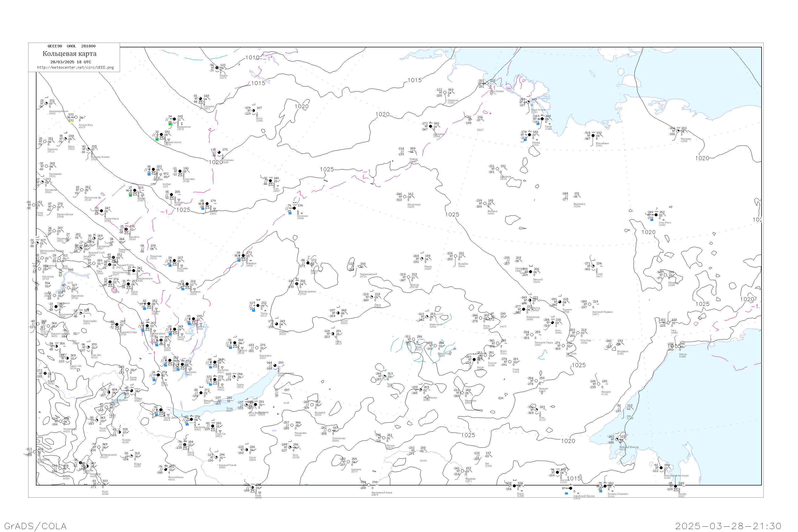Image resolution: width=798 pixels, height=532 pixels.
Task: Click the Напас station half-filled circle
Action: 65,138
